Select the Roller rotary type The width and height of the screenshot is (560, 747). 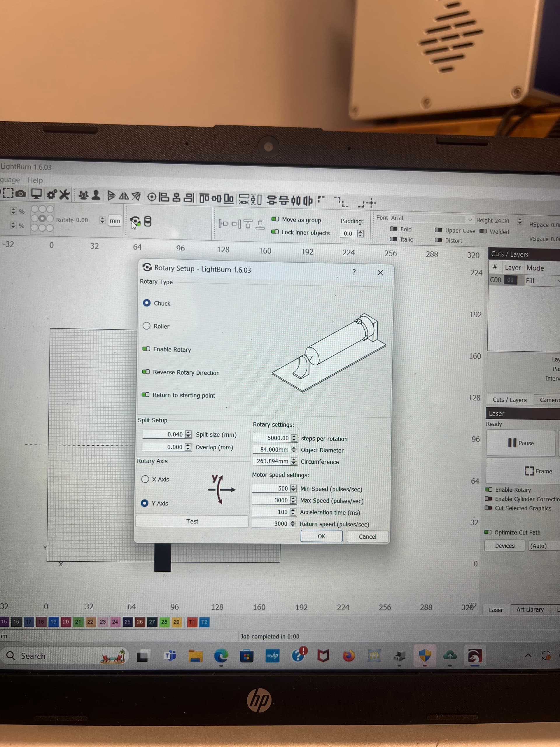(146, 326)
